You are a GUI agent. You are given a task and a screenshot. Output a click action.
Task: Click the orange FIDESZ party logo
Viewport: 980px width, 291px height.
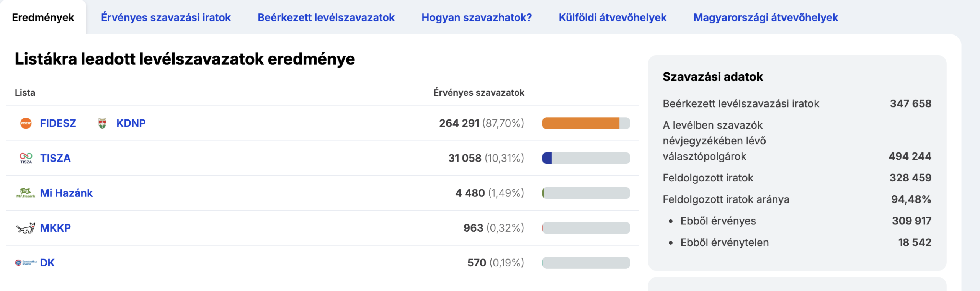point(26,123)
